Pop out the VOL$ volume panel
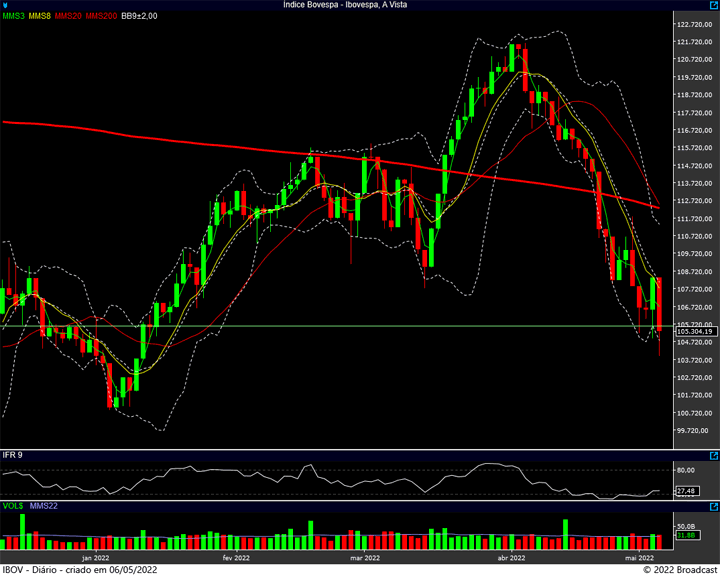 (714, 507)
